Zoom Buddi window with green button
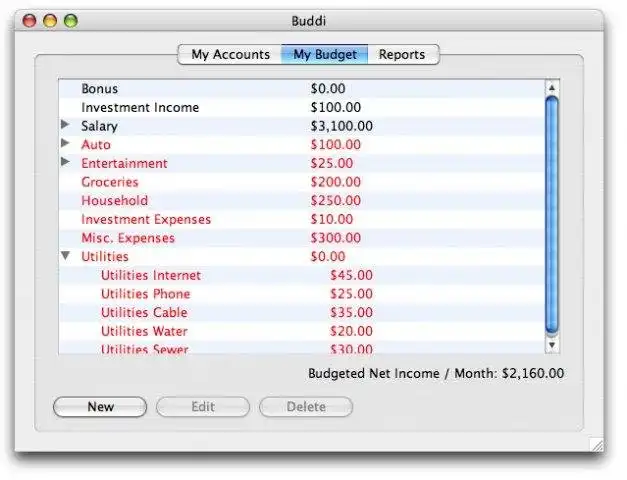Image resolution: width=627 pixels, height=480 pixels. point(71,20)
